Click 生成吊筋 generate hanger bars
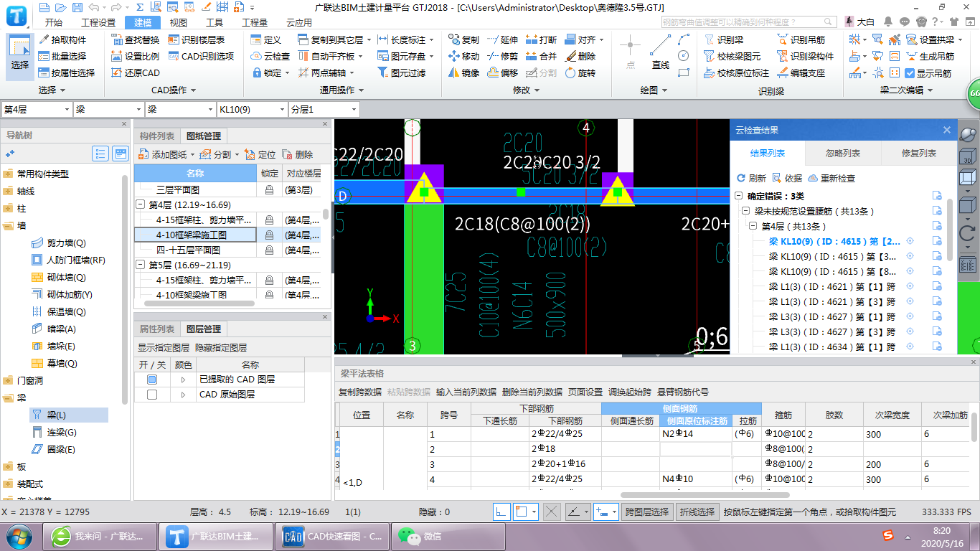Image resolution: width=980 pixels, height=551 pixels. pos(930,56)
